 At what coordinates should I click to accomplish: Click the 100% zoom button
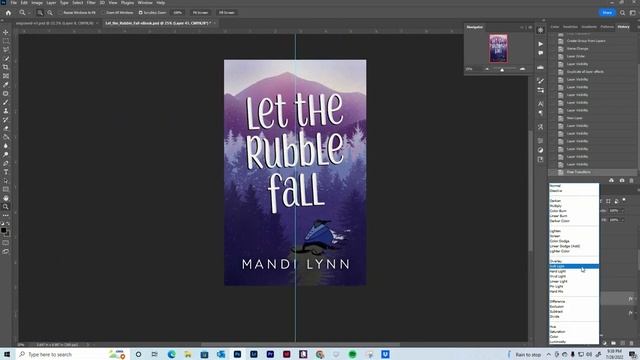click(178, 13)
